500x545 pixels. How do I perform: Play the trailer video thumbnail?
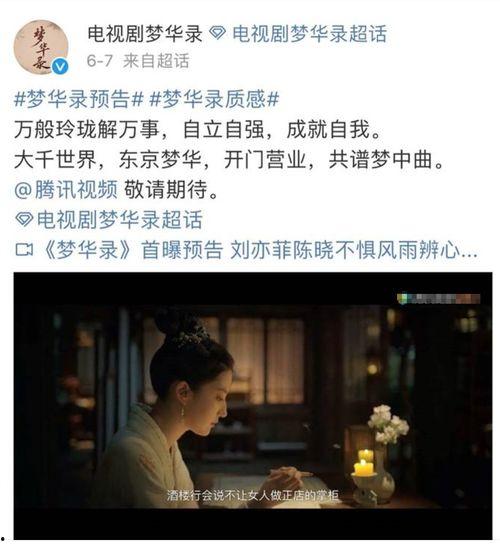[253, 406]
